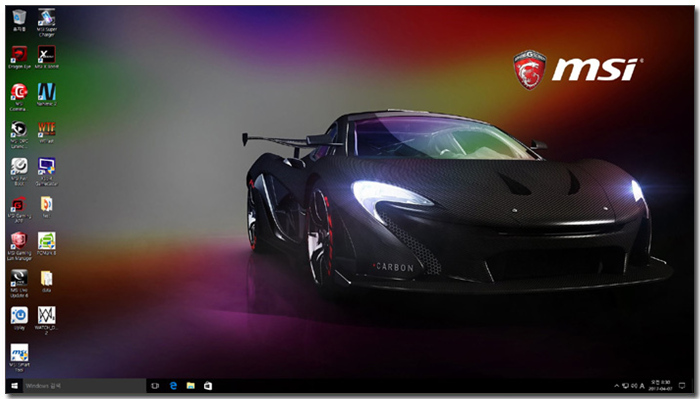Open the MSI Fast Boot shortcut
Viewport: 700px width, 399px height.
coord(19,172)
